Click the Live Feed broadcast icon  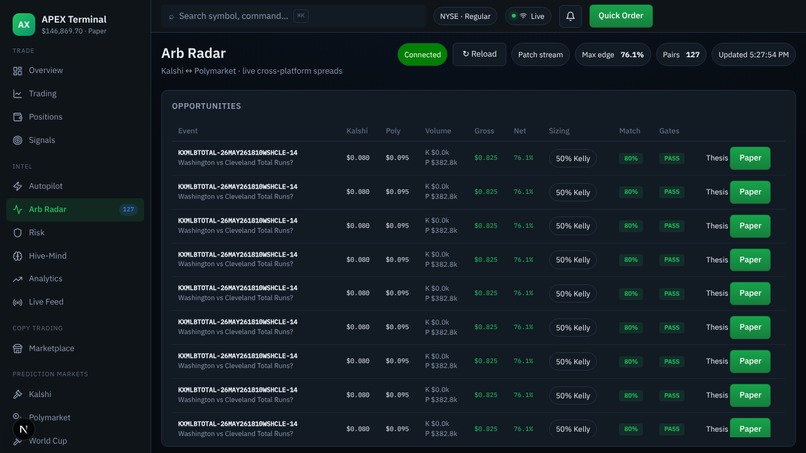[x=17, y=302]
